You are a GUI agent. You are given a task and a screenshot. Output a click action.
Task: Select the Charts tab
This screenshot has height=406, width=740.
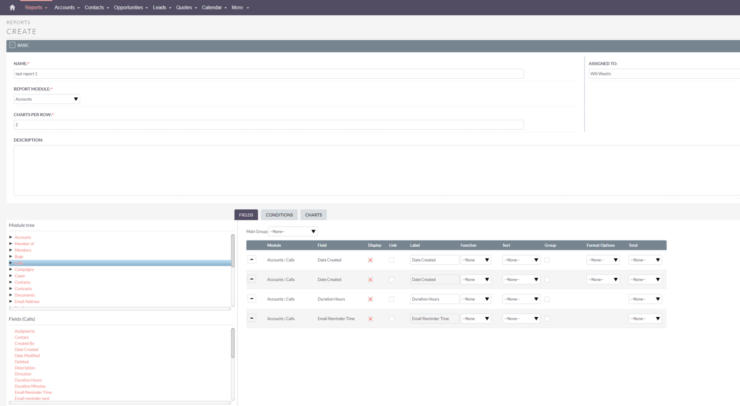[313, 214]
